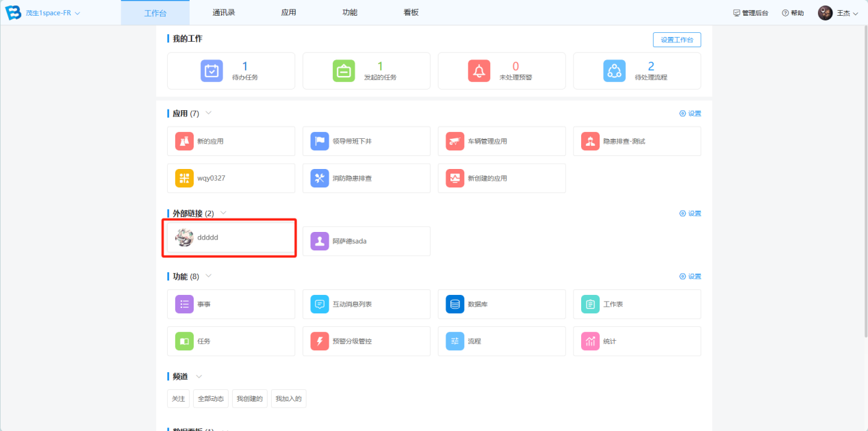The width and height of the screenshot is (868, 431).
Task: Click the 待办任务 count label
Action: coord(245,77)
